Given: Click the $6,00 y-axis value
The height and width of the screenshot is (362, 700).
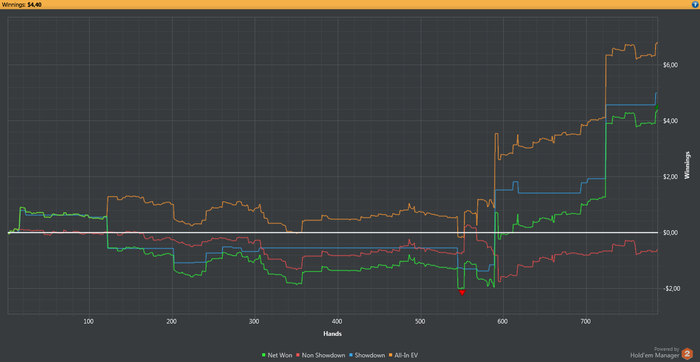Looking at the screenshot, I should (x=671, y=65).
